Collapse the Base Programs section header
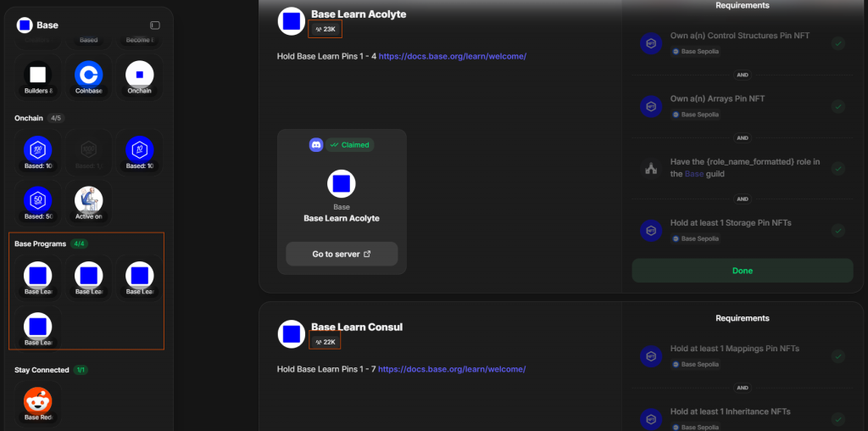 (36, 243)
